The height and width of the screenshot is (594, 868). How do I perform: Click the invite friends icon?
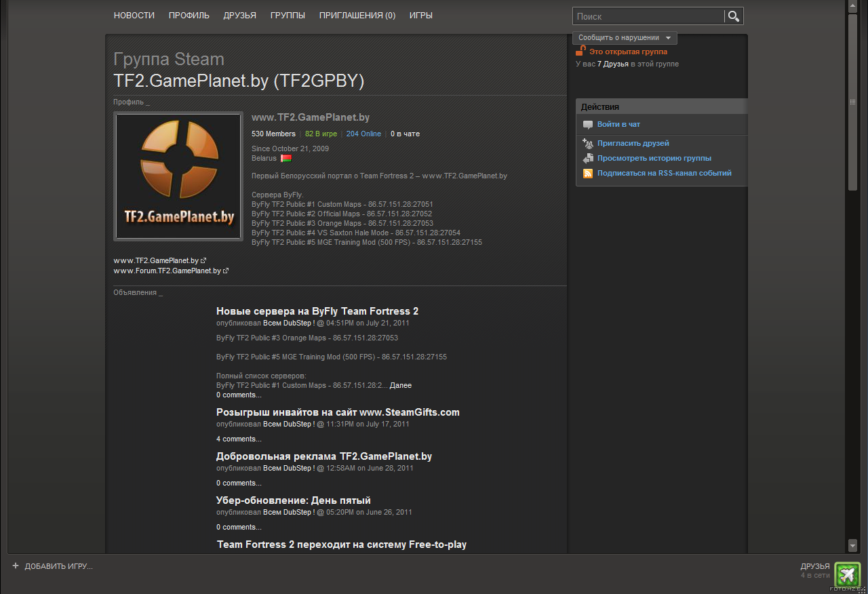[x=587, y=143]
